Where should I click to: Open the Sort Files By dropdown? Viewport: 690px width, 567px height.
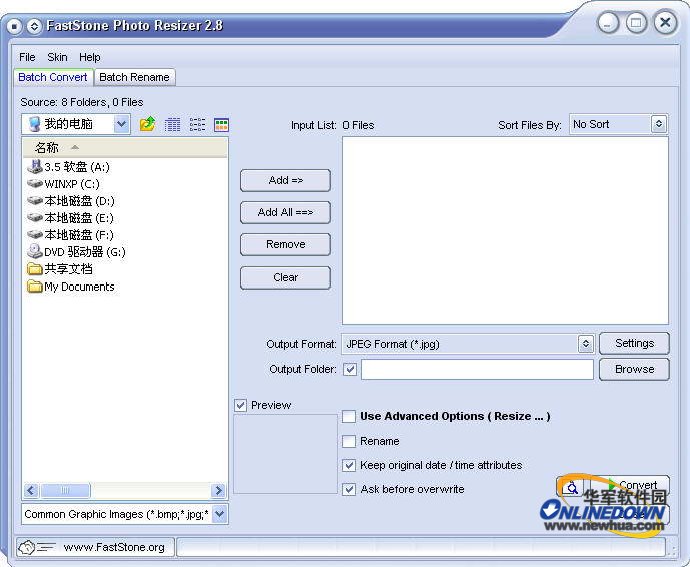coord(659,124)
